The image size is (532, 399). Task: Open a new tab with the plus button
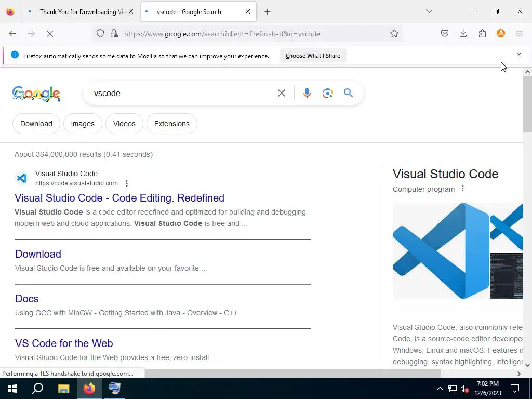pyautogui.click(x=268, y=12)
